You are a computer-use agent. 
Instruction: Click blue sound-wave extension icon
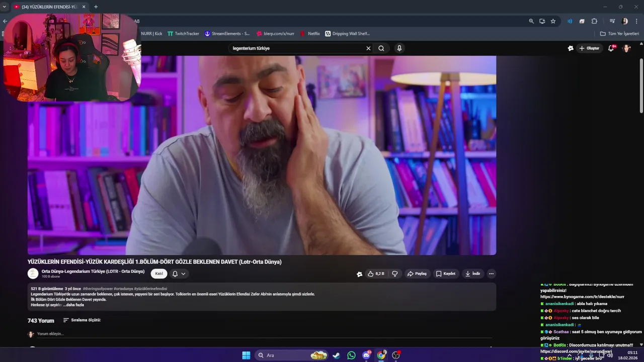coord(570,21)
